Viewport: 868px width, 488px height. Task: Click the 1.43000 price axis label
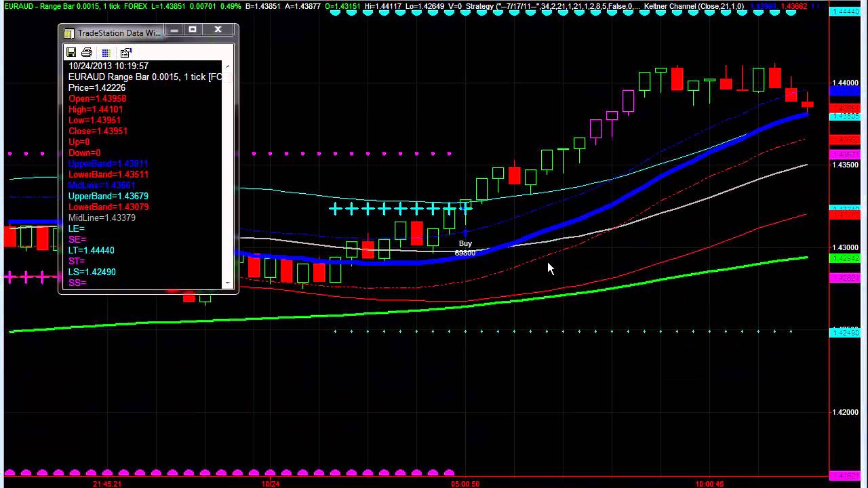click(845, 247)
